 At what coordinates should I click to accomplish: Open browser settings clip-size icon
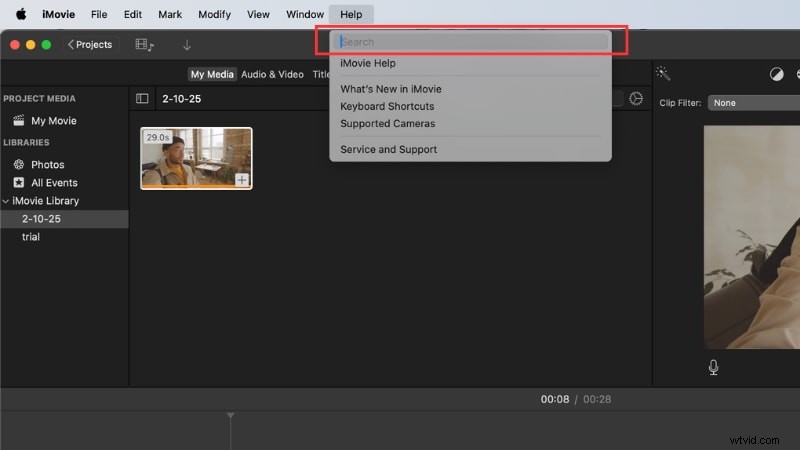point(636,98)
